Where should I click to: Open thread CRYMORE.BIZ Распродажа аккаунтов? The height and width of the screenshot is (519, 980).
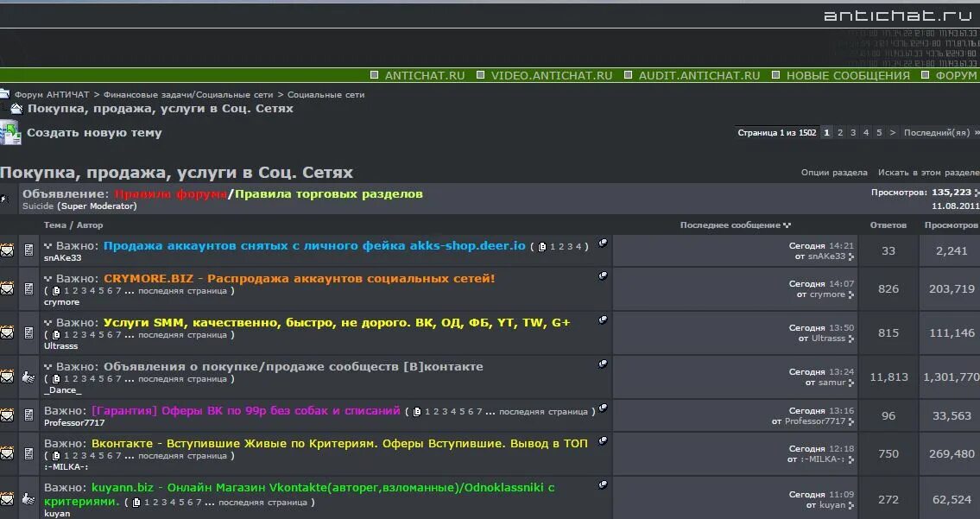(x=300, y=278)
